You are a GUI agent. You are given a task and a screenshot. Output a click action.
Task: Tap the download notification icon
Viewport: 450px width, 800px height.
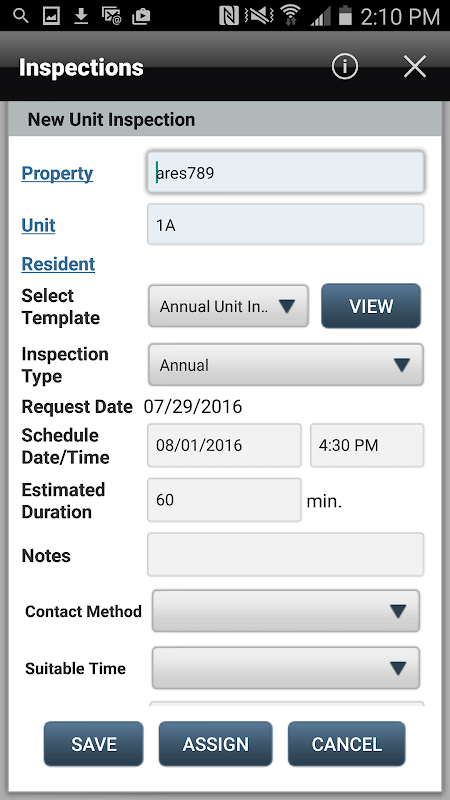[x=81, y=16]
